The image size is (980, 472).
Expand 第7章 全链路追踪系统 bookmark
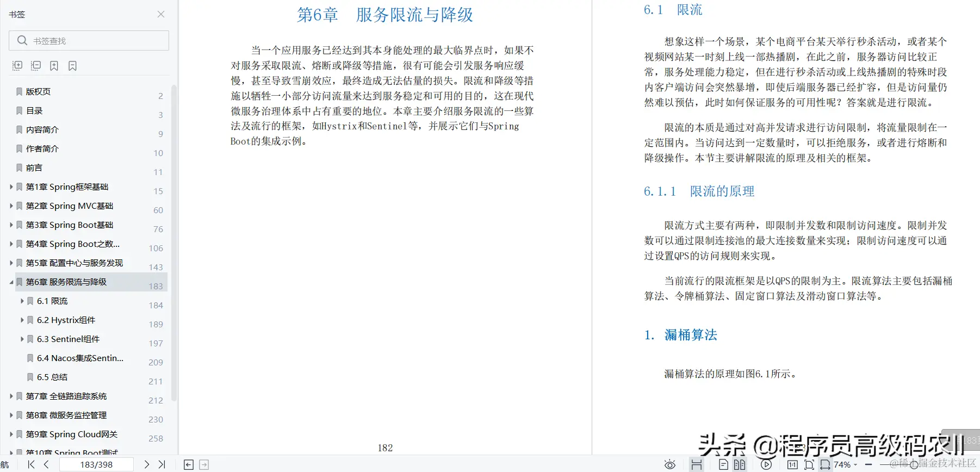[11, 396]
